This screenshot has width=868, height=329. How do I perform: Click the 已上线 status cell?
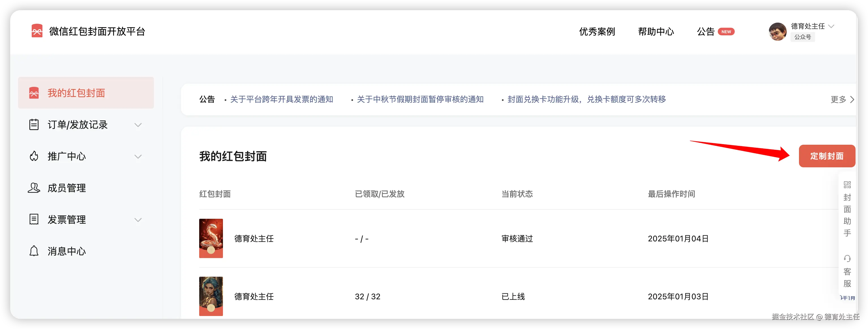513,297
